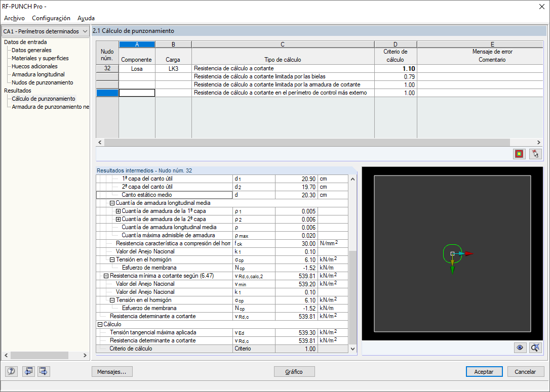Click Resultados tree node

[18, 91]
